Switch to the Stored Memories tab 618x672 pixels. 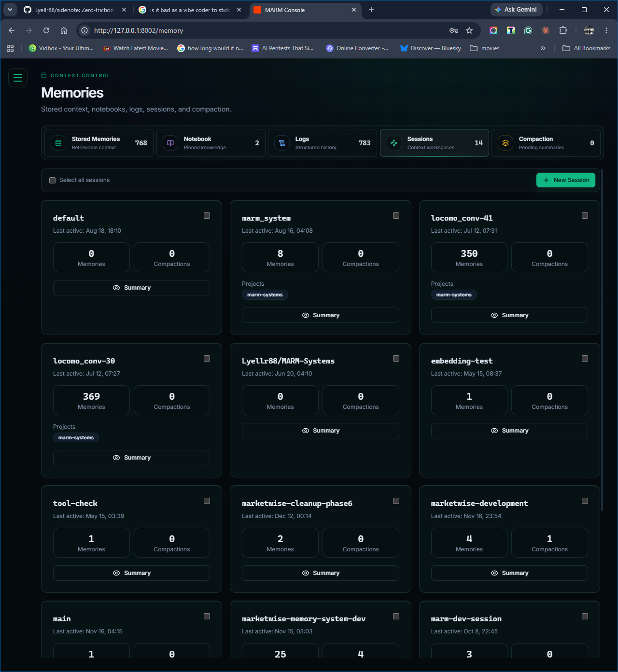click(99, 143)
